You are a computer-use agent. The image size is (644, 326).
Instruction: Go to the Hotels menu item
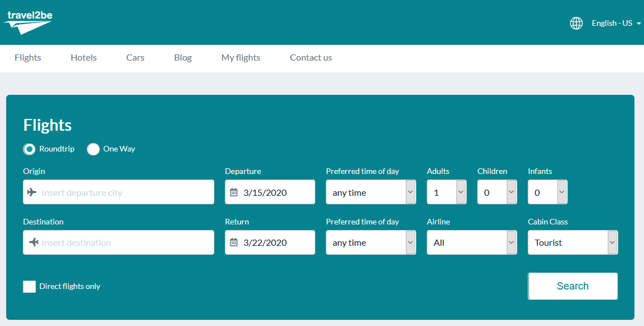click(x=84, y=58)
